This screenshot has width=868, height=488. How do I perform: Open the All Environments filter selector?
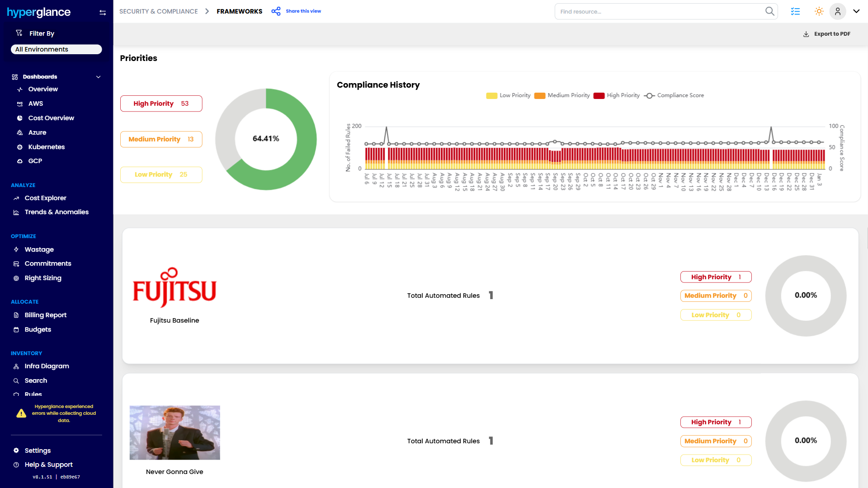[57, 49]
